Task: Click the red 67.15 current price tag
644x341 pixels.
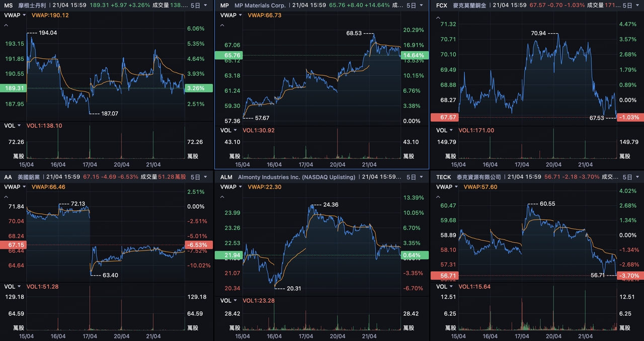Action: click(13, 244)
